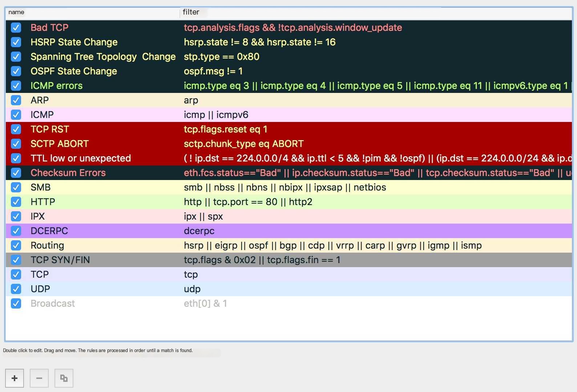This screenshot has width=577, height=392.
Task: Toggle the SMB rule checkbox
Action: pyautogui.click(x=16, y=187)
